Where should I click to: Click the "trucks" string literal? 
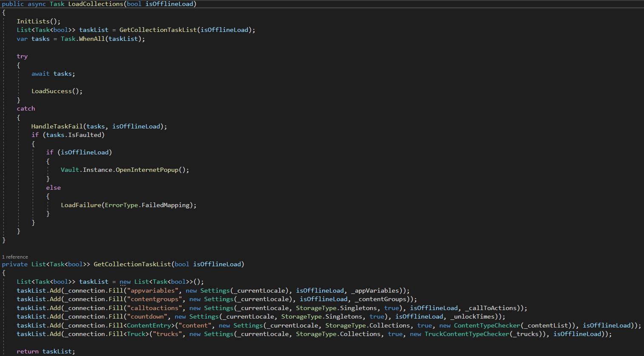click(x=167, y=334)
